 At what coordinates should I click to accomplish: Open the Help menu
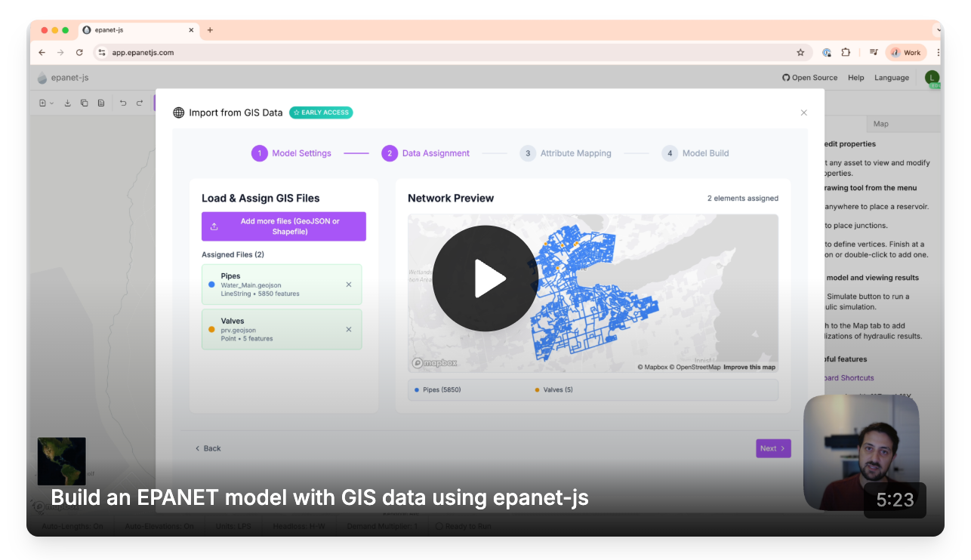coord(855,78)
